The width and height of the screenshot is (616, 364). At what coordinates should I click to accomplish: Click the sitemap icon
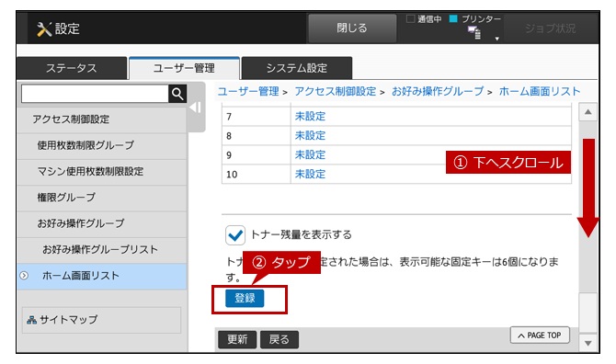[31, 321]
